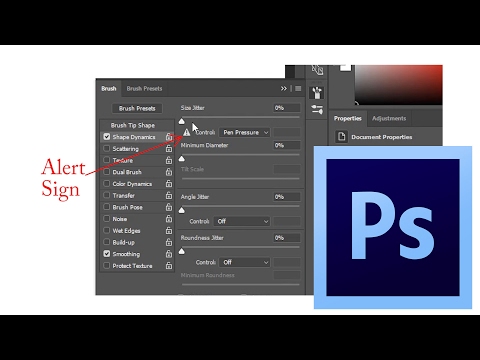Image resolution: width=480 pixels, height=360 pixels.
Task: Click lock icon beside Texture
Action: coord(169,160)
